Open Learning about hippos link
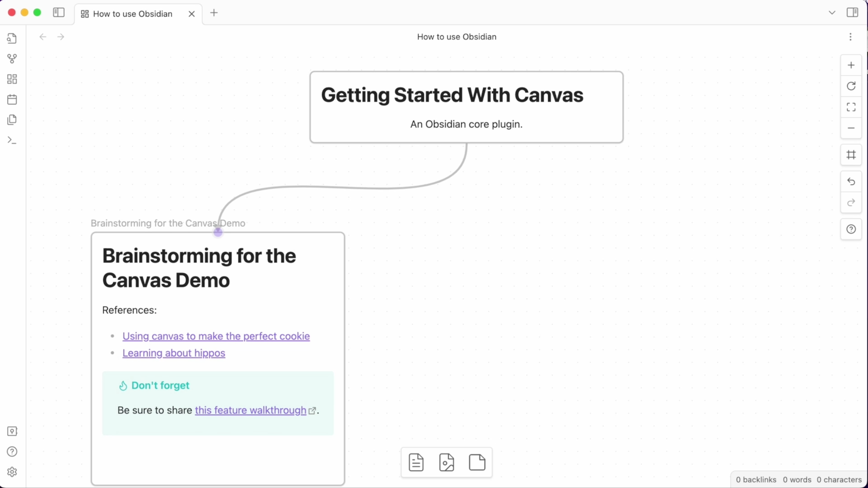 (x=174, y=353)
